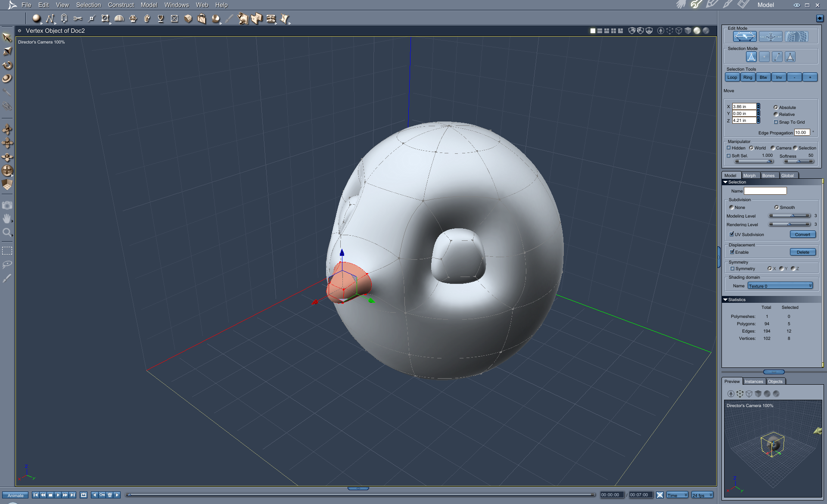Viewport: 827px width, 504px height.
Task: Select the polyline tool
Action: click(x=51, y=19)
